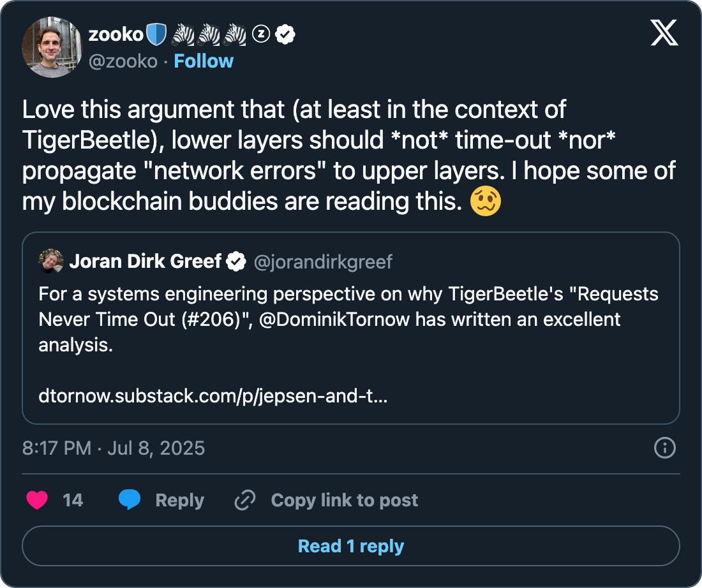Open the dtornow.substack.com article link
The width and height of the screenshot is (702, 588).
point(213,397)
